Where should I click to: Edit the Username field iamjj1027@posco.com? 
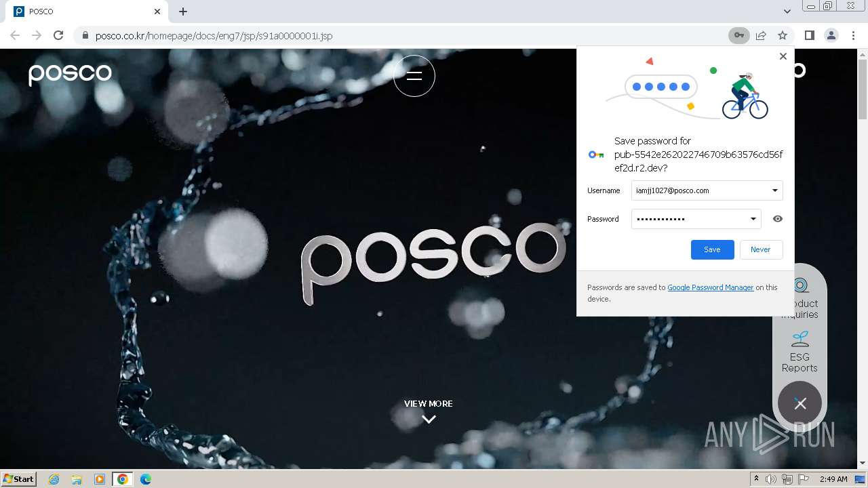(x=707, y=190)
